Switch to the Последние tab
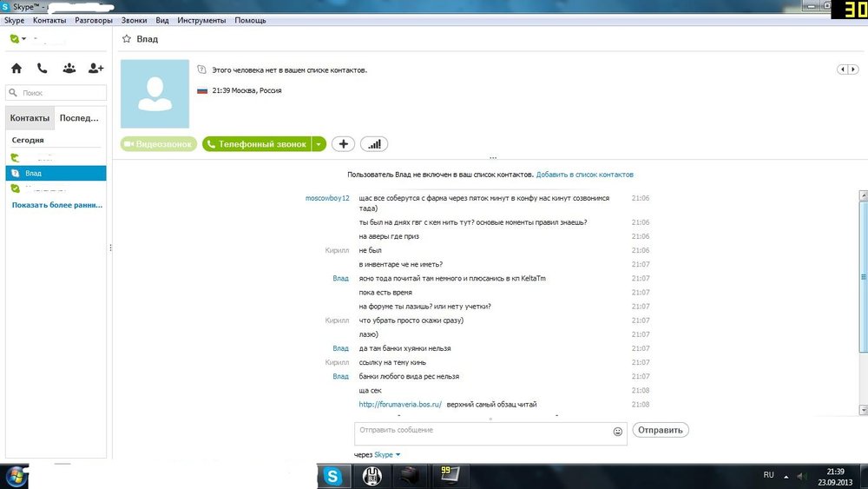 coord(79,118)
